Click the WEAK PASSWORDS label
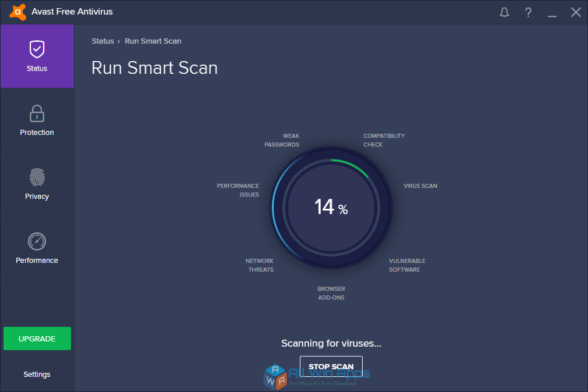588x392 pixels. tap(282, 140)
